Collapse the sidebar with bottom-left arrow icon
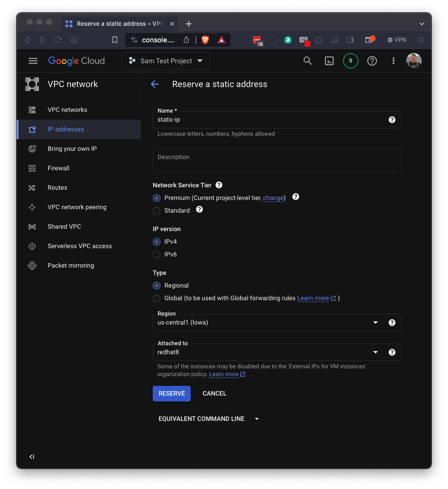The height and width of the screenshot is (489, 448). (32, 456)
